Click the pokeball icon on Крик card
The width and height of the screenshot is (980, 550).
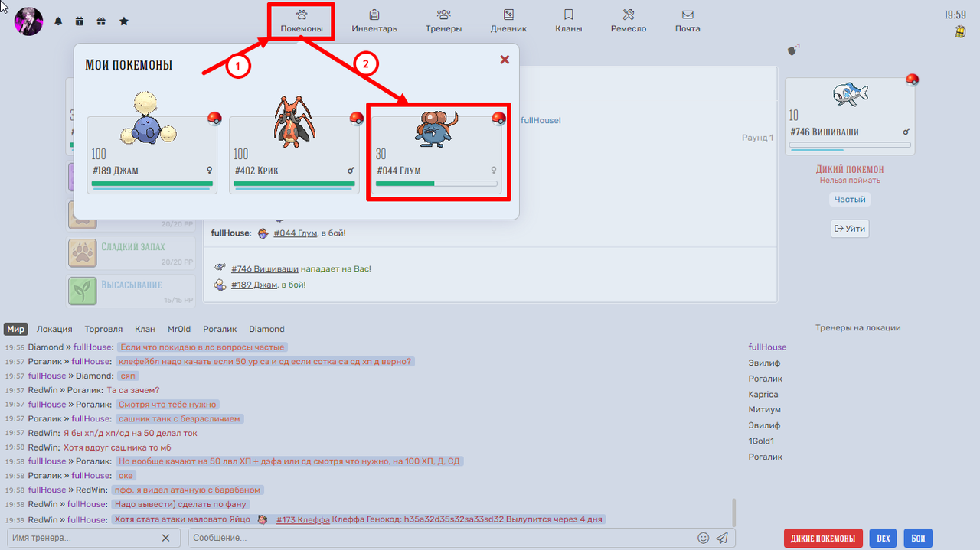(357, 118)
